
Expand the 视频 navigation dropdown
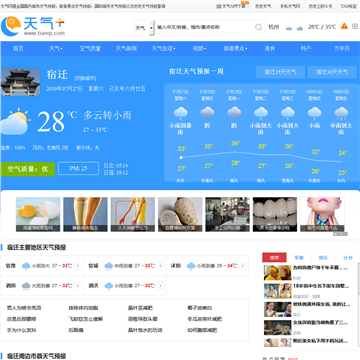(x=199, y=49)
